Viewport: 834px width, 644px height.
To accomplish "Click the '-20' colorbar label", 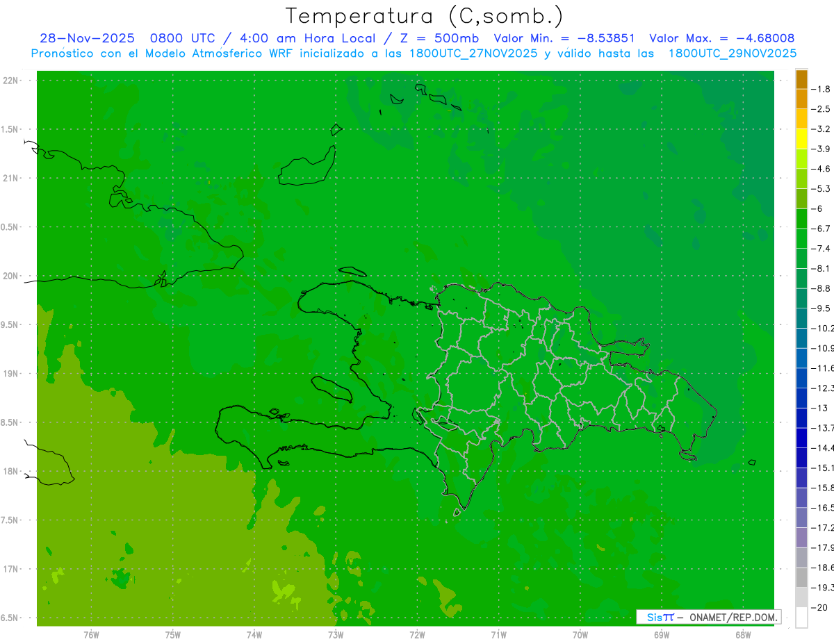I will click(820, 608).
